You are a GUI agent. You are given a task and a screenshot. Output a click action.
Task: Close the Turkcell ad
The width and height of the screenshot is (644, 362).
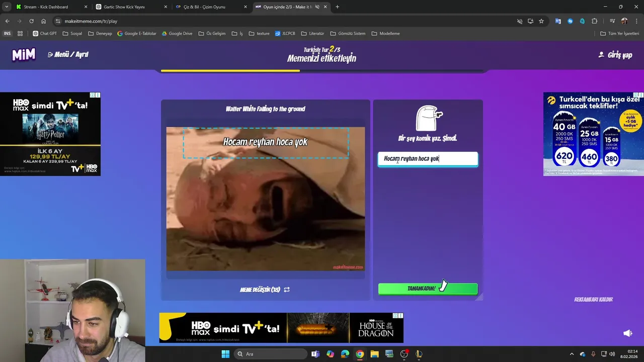click(x=641, y=95)
